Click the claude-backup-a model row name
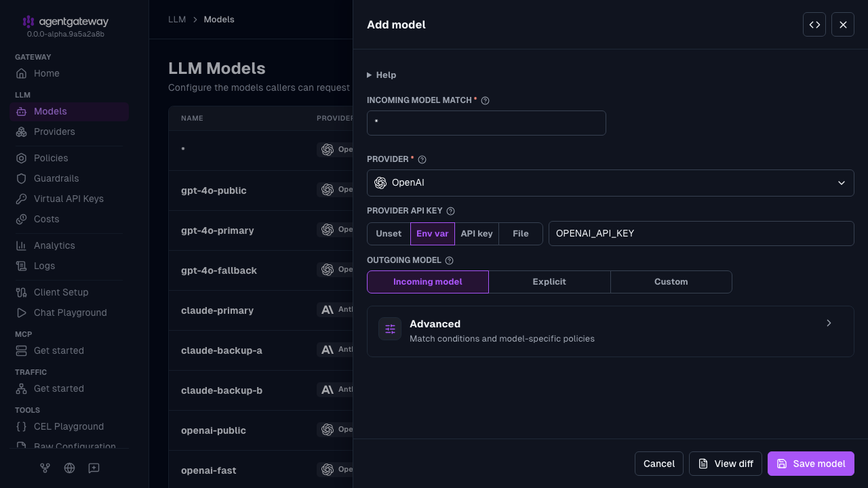868x488 pixels. coord(222,350)
